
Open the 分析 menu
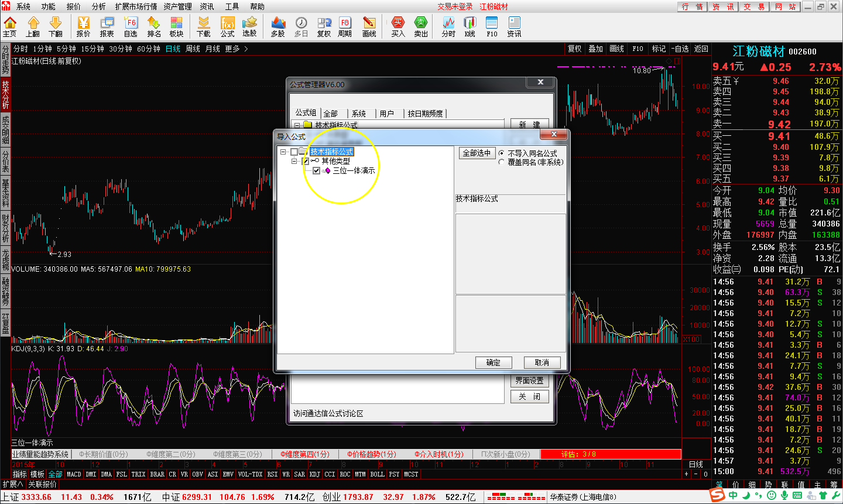coord(99,6)
